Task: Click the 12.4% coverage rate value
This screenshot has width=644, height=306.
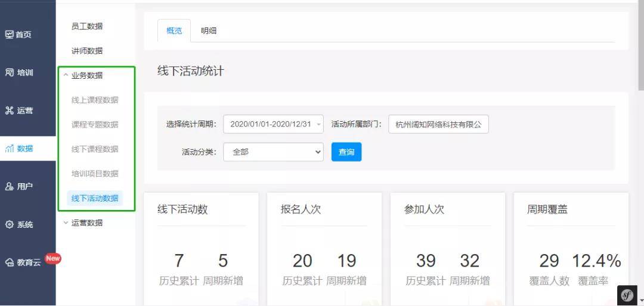Action: click(x=596, y=261)
